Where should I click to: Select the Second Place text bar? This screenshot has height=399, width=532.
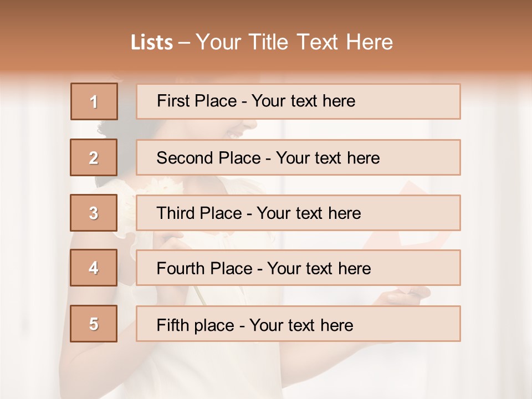298,157
